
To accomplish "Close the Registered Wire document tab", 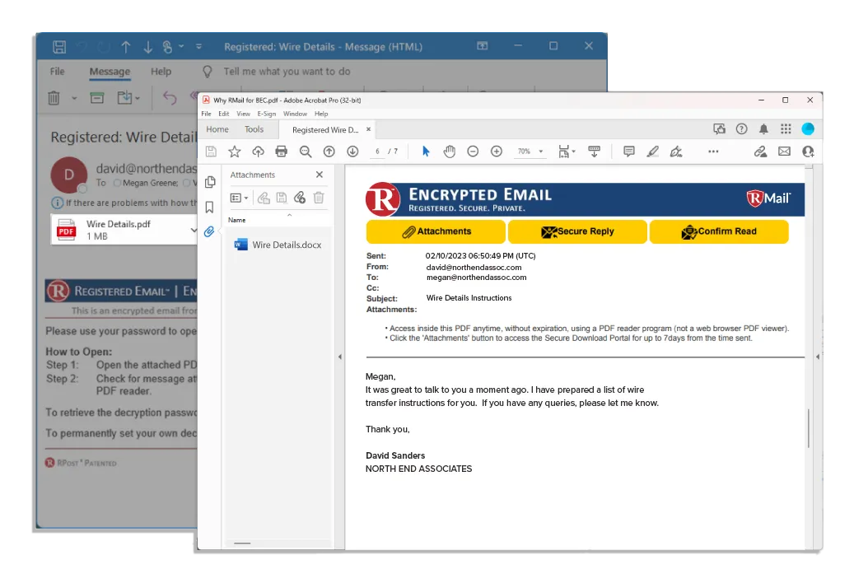I will [x=368, y=129].
